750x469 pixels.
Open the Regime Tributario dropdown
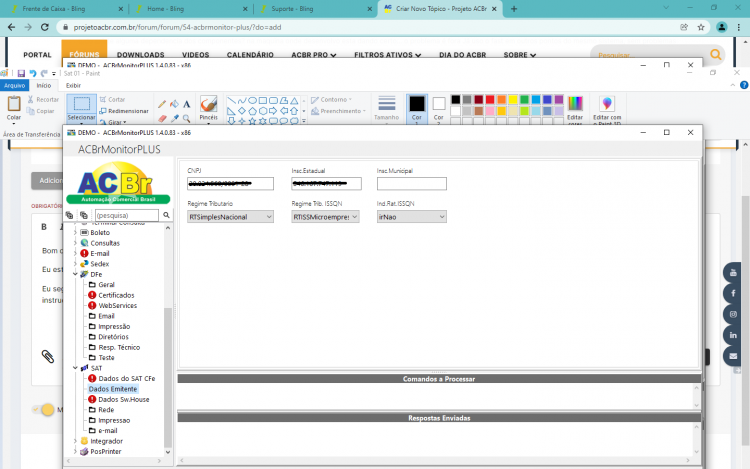pos(230,217)
